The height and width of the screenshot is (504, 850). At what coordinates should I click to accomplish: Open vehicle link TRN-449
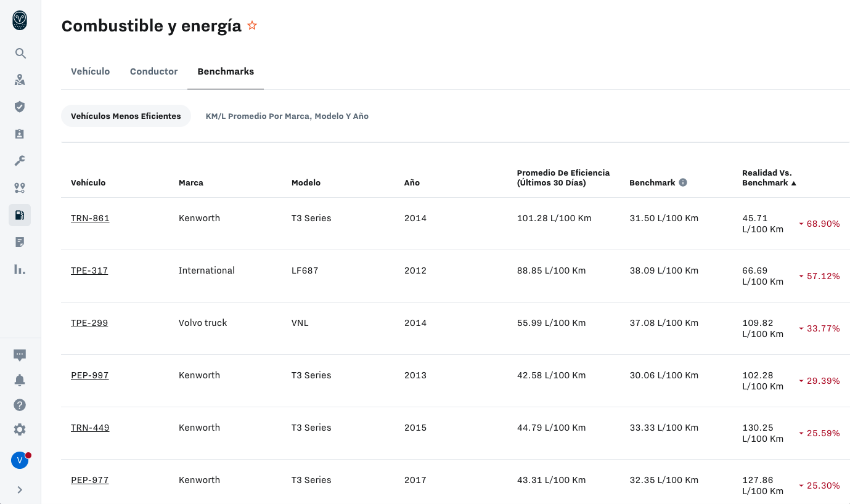[x=90, y=428]
